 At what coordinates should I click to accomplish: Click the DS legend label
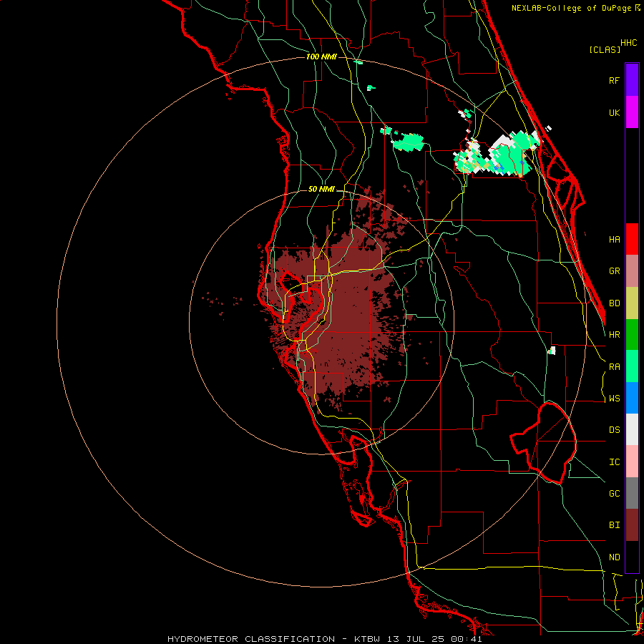coord(615,430)
